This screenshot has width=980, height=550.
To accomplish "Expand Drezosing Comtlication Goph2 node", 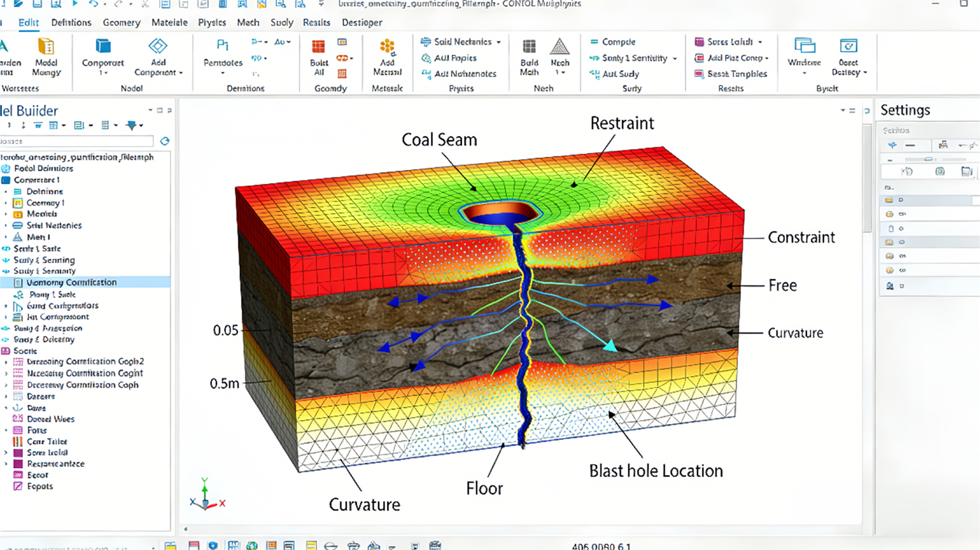I will [6, 362].
